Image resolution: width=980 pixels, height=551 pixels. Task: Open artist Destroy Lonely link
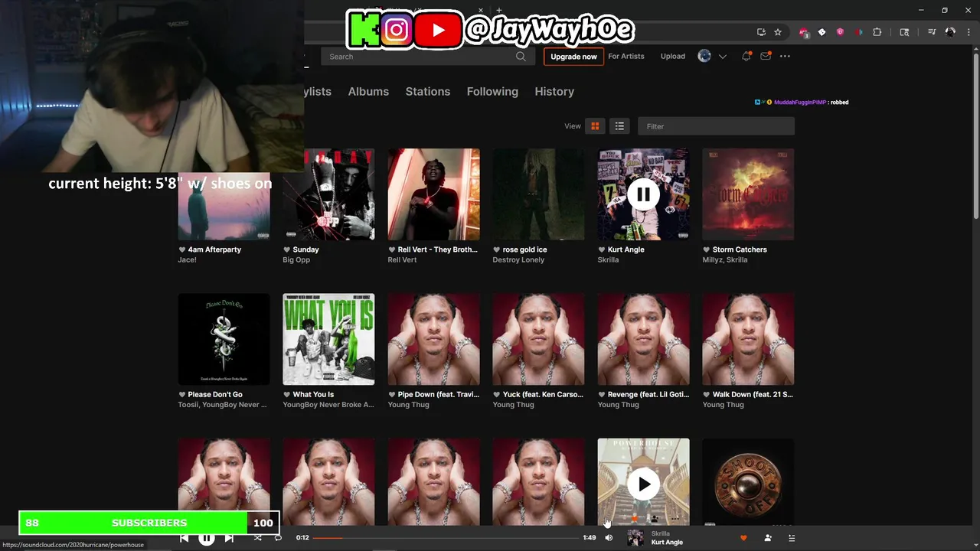[x=518, y=260]
